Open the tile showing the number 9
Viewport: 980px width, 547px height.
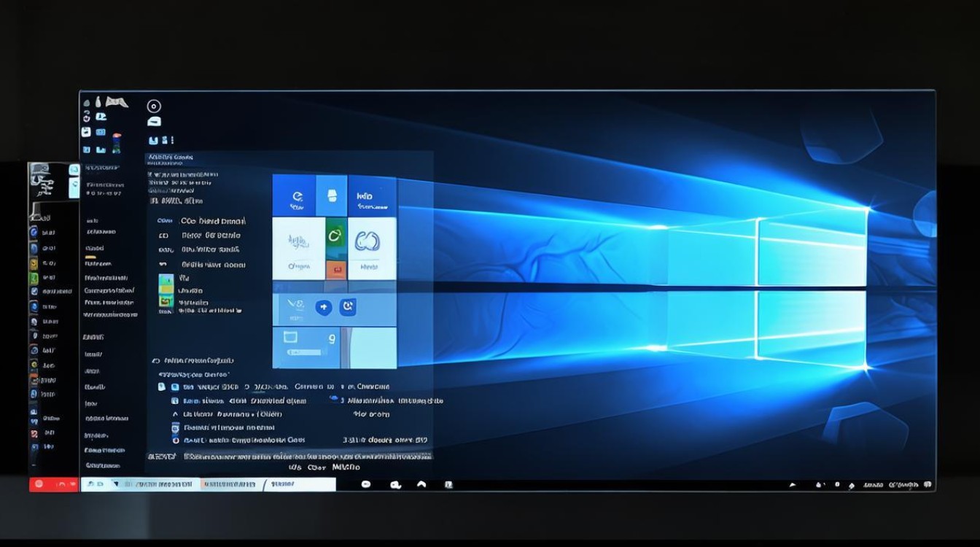(x=307, y=348)
